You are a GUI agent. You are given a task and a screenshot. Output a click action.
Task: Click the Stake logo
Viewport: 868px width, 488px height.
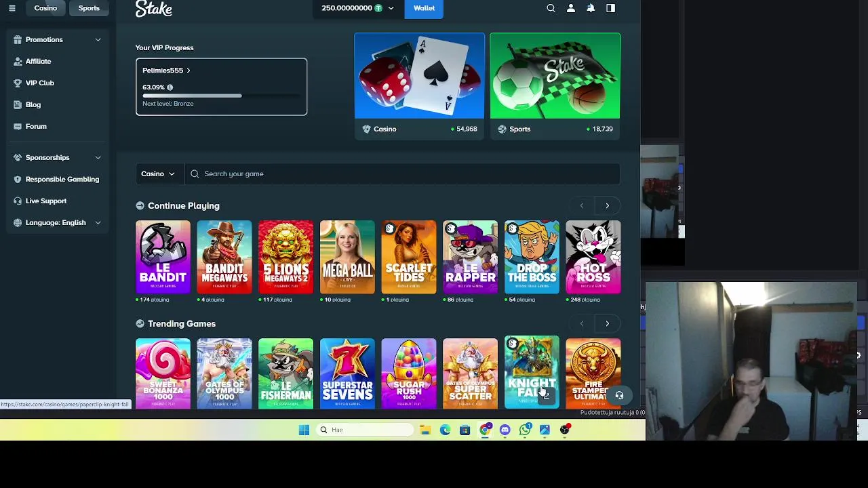point(154,9)
